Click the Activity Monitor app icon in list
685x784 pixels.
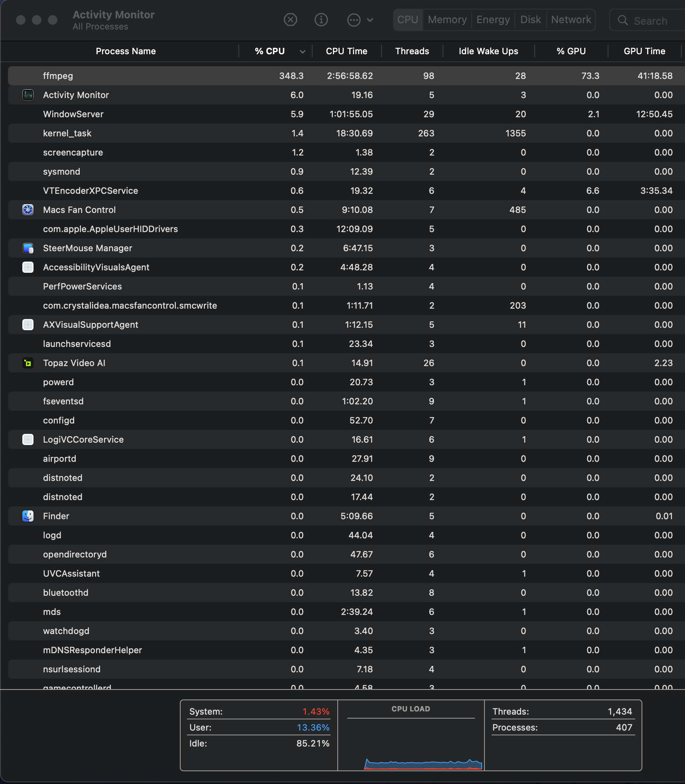coord(28,95)
